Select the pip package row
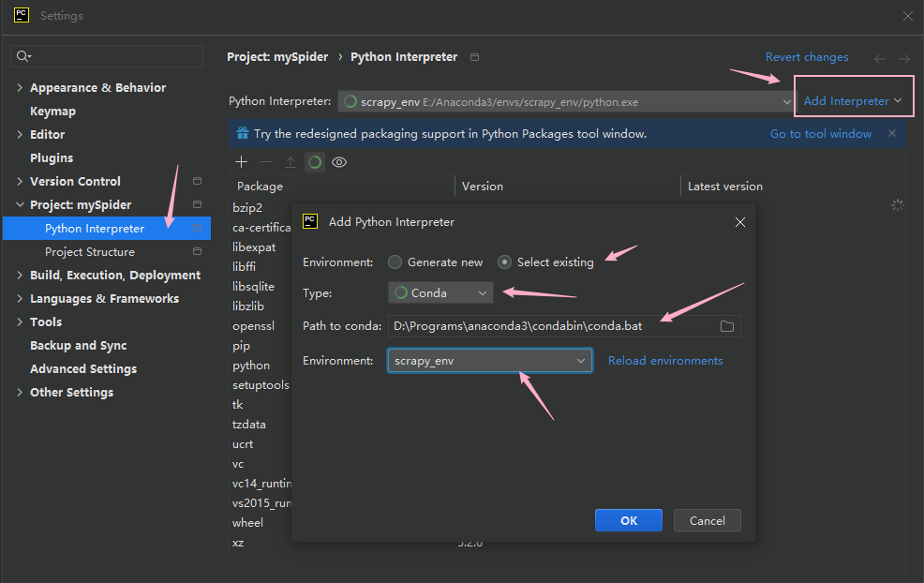 241,346
